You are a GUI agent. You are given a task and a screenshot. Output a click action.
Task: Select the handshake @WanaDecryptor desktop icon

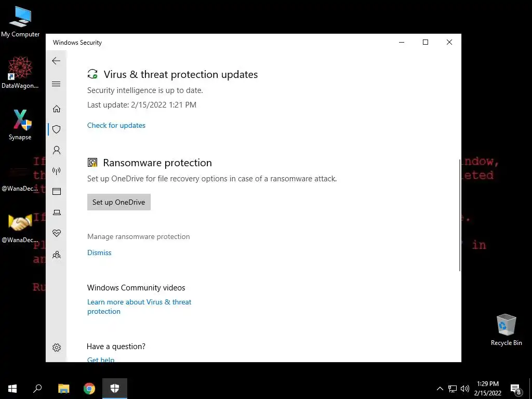click(20, 228)
